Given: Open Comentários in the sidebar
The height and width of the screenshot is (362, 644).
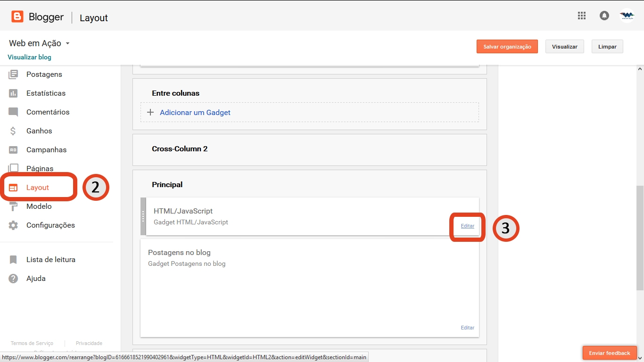Looking at the screenshot, I should pos(48,112).
